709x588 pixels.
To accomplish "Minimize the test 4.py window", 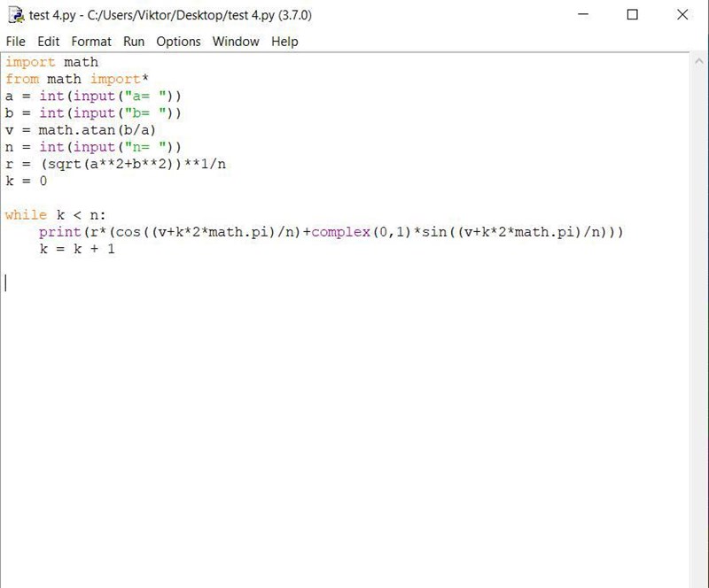I will coord(583,15).
